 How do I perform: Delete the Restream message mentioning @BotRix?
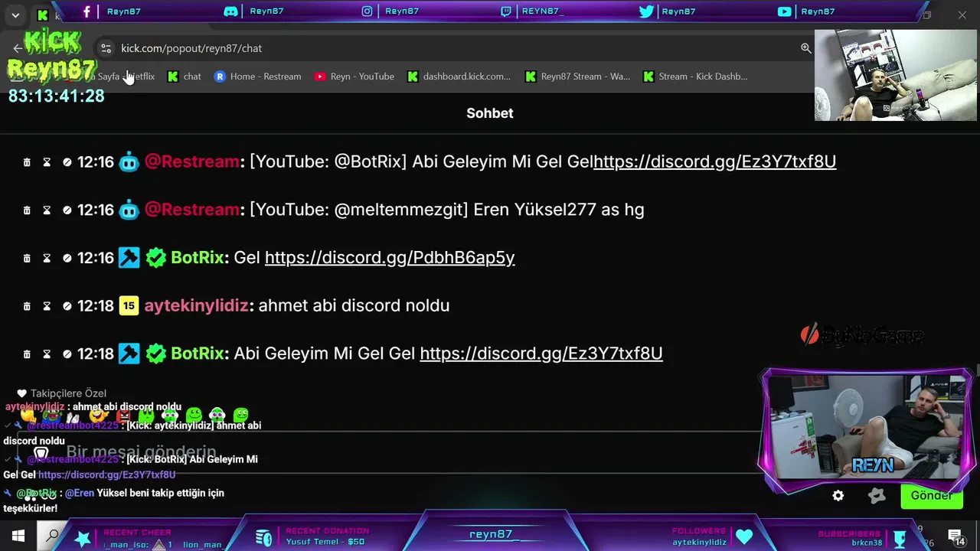pyautogui.click(x=27, y=162)
